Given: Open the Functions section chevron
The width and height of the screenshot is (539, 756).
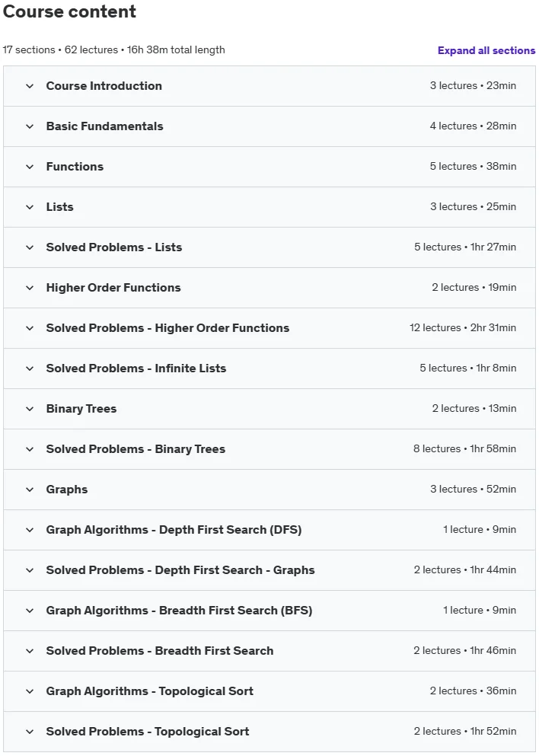Looking at the screenshot, I should [x=30, y=167].
